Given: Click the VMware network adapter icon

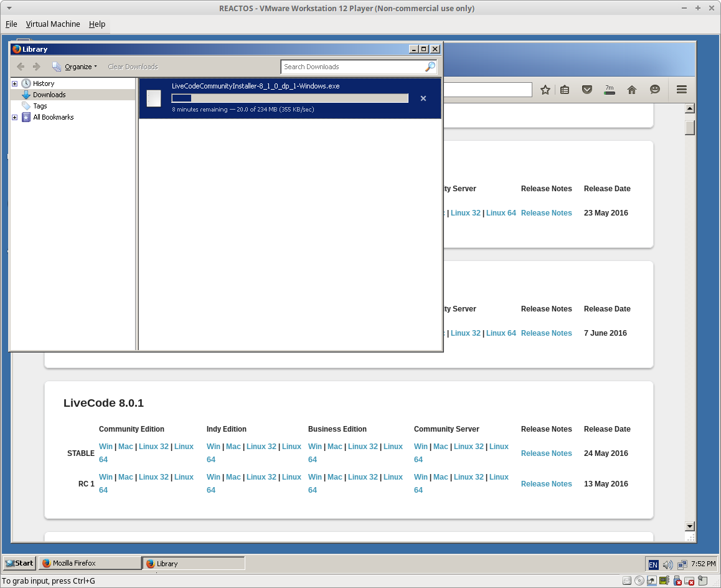Looking at the screenshot, I should (x=651, y=581).
